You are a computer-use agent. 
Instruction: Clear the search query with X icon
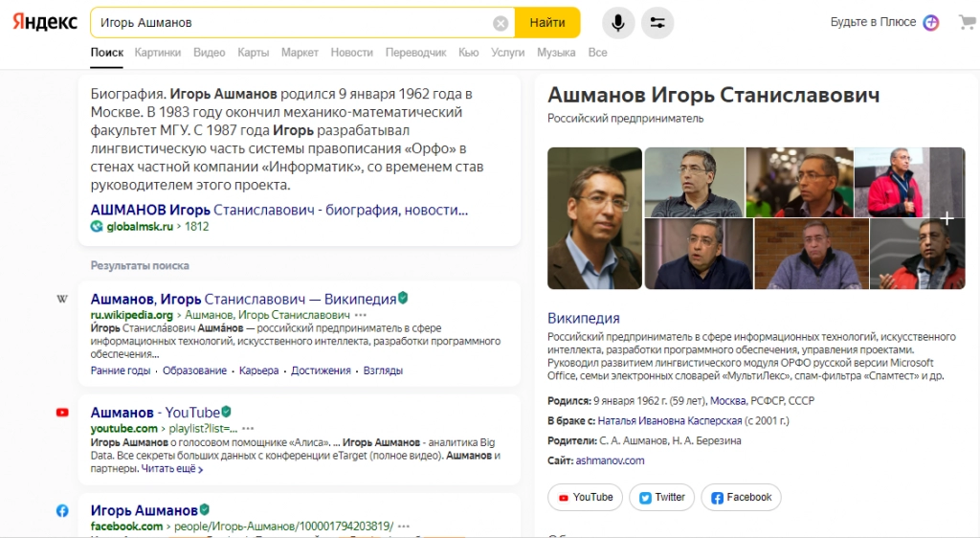(x=501, y=23)
